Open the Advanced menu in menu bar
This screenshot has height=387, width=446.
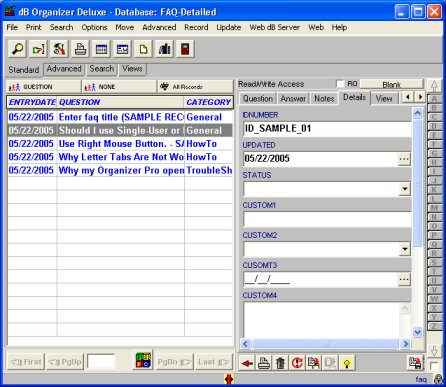(159, 27)
